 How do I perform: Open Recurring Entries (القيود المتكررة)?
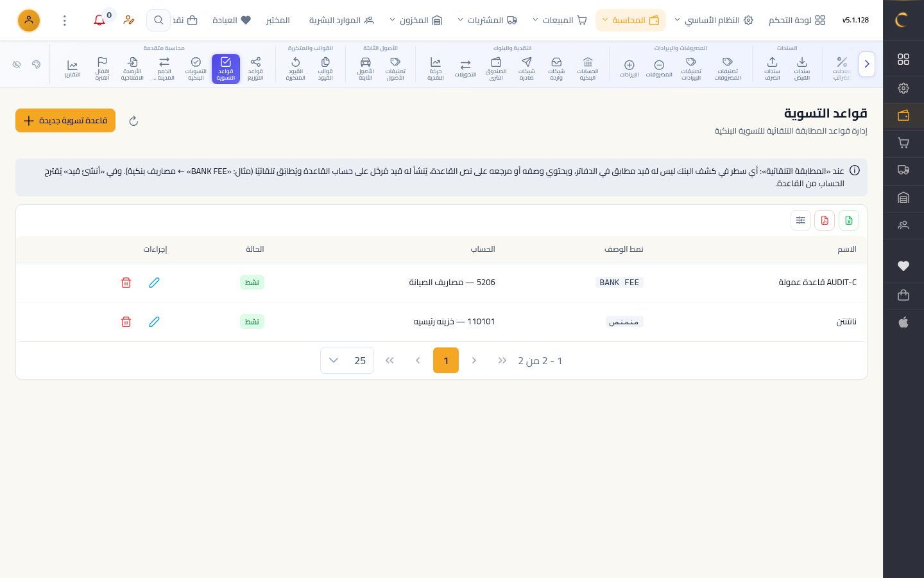295,69
